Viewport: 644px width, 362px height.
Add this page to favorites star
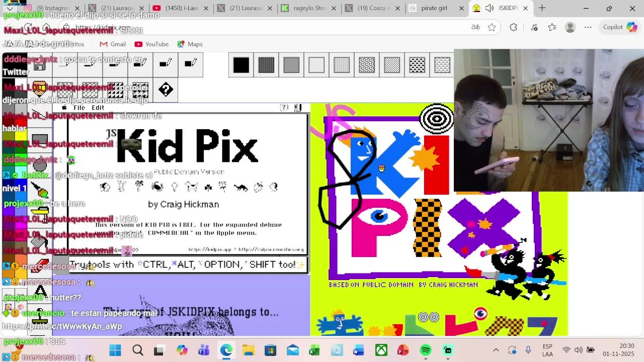coord(492,27)
